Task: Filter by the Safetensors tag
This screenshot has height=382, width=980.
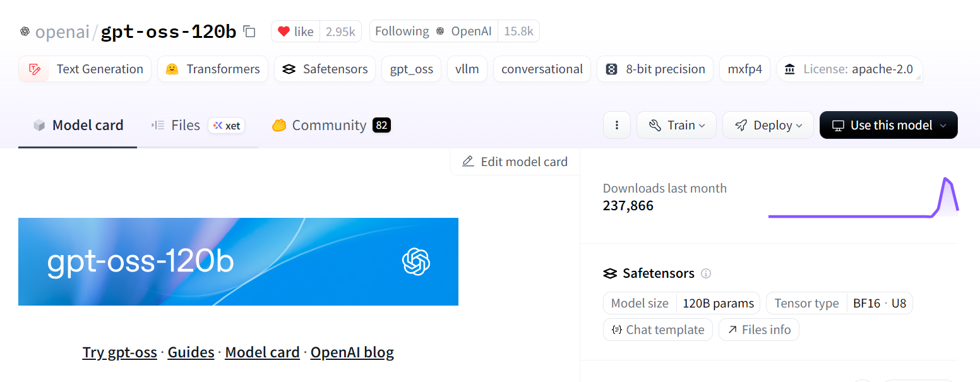Action: click(325, 69)
